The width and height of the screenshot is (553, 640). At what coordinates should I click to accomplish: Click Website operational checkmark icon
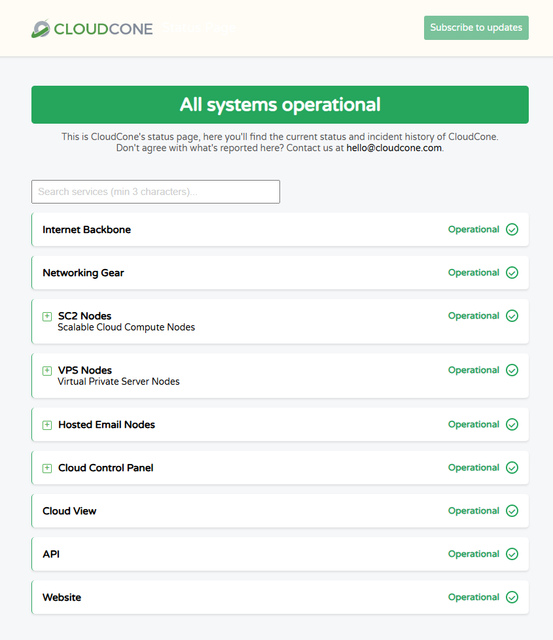pyautogui.click(x=512, y=598)
